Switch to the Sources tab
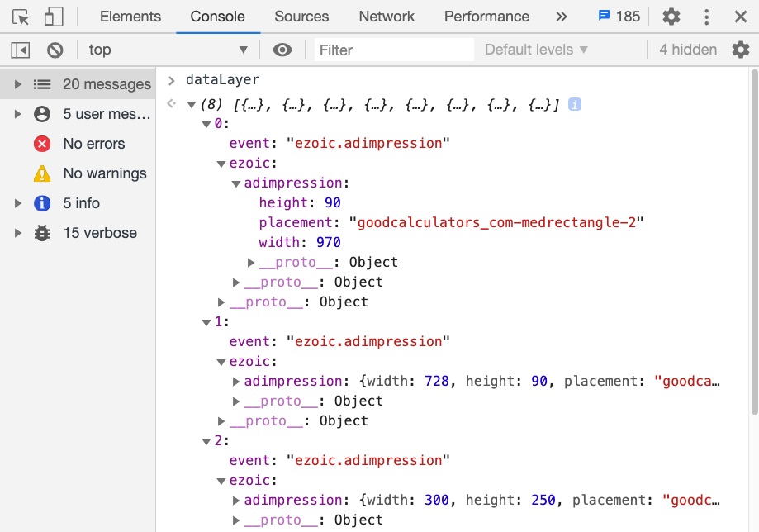The height and width of the screenshot is (532, 759). click(302, 17)
